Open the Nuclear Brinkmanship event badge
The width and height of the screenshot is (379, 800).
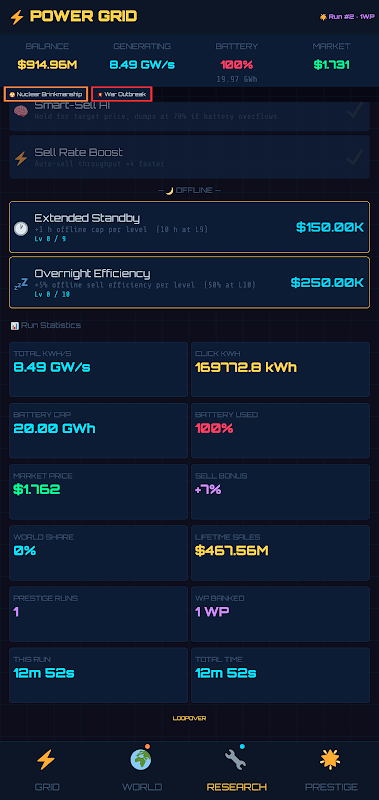pos(46,94)
